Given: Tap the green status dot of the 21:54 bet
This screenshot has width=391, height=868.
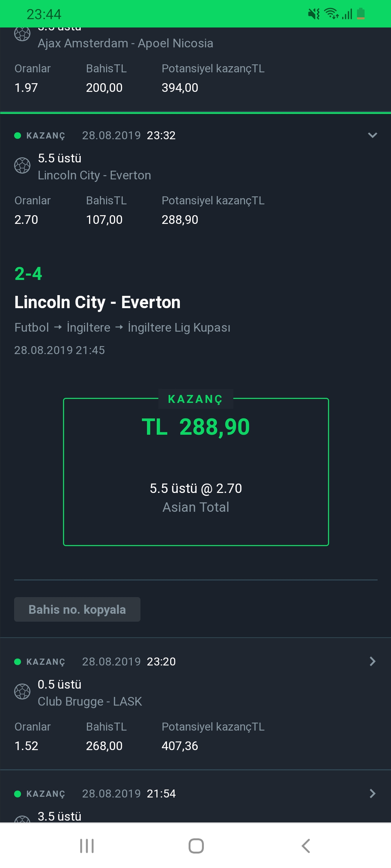Looking at the screenshot, I should coord(17,794).
